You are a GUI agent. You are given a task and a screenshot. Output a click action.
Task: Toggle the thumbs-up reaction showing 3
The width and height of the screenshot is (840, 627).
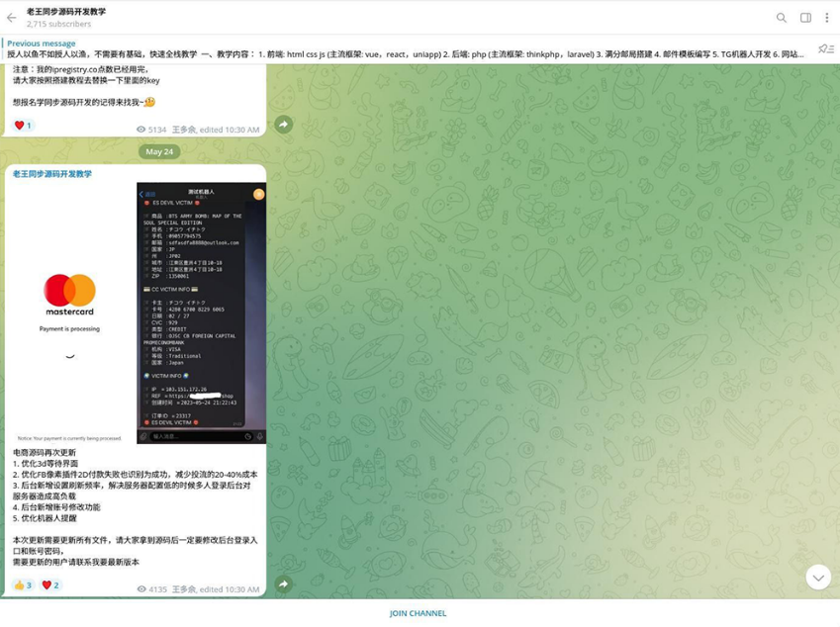(23, 585)
